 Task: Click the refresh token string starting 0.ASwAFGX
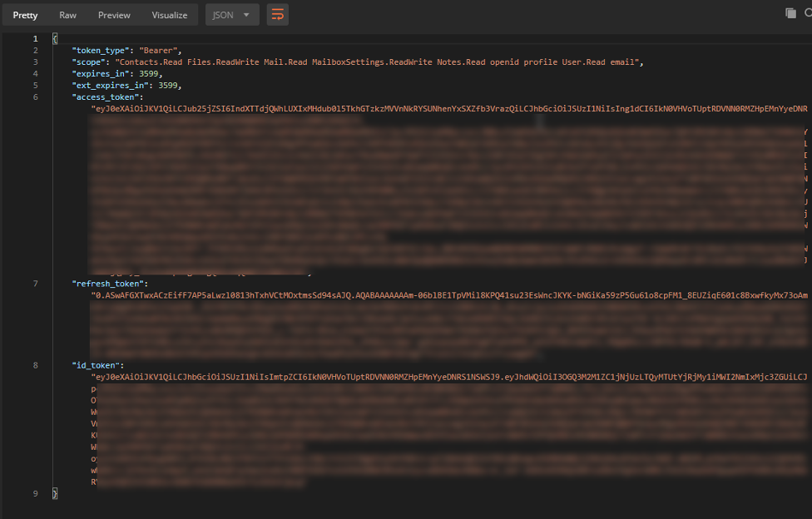click(x=449, y=295)
